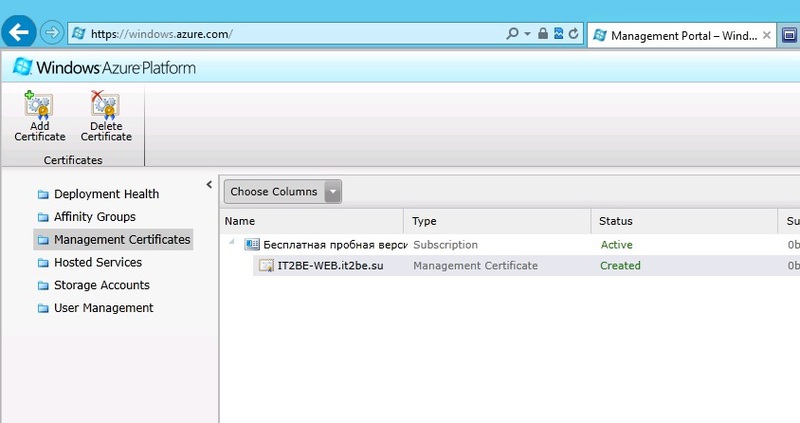The height and width of the screenshot is (423, 800).
Task: Collapse the Бесплатная пробная subscription row
Action: pos(232,242)
